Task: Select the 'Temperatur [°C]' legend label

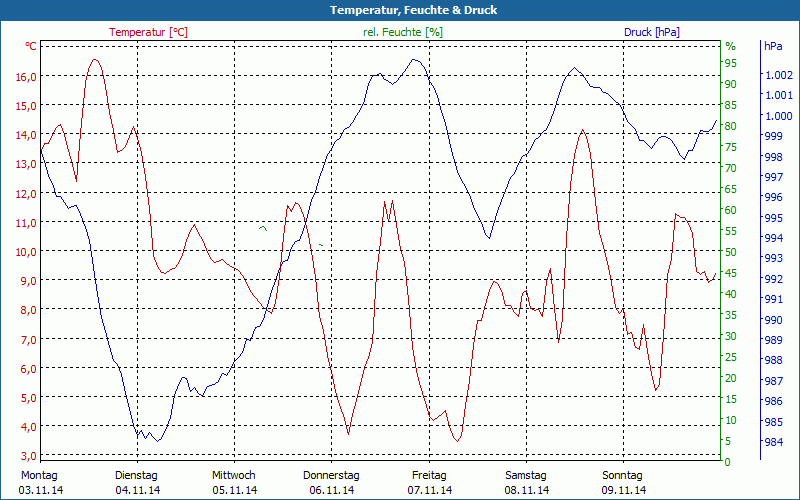Action: (148, 32)
